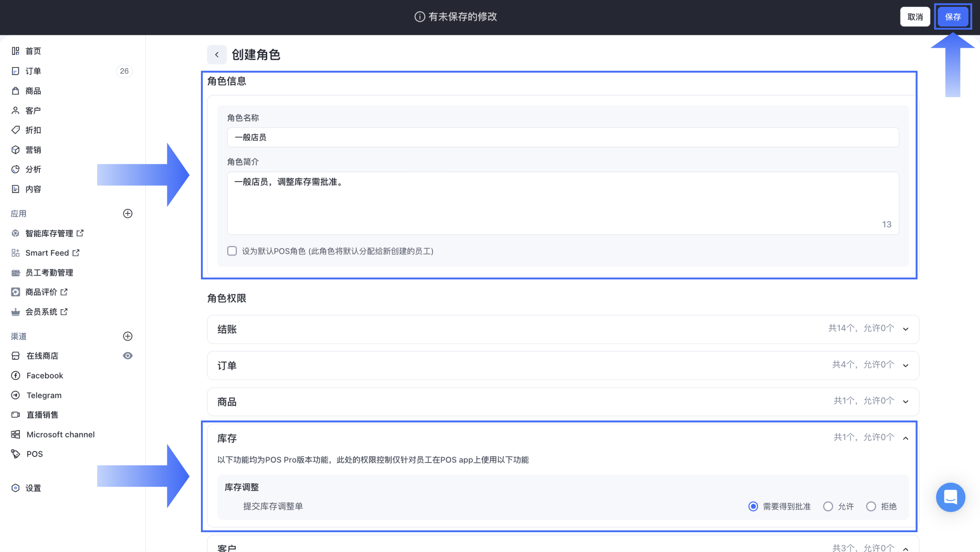Click into the 角色名称 input field
Image resolution: width=980 pixels, height=552 pixels.
click(563, 138)
